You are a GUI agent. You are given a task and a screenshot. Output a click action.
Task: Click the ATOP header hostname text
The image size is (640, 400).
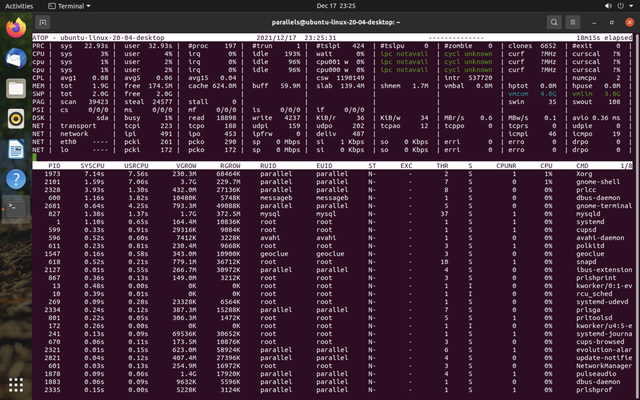pos(112,38)
